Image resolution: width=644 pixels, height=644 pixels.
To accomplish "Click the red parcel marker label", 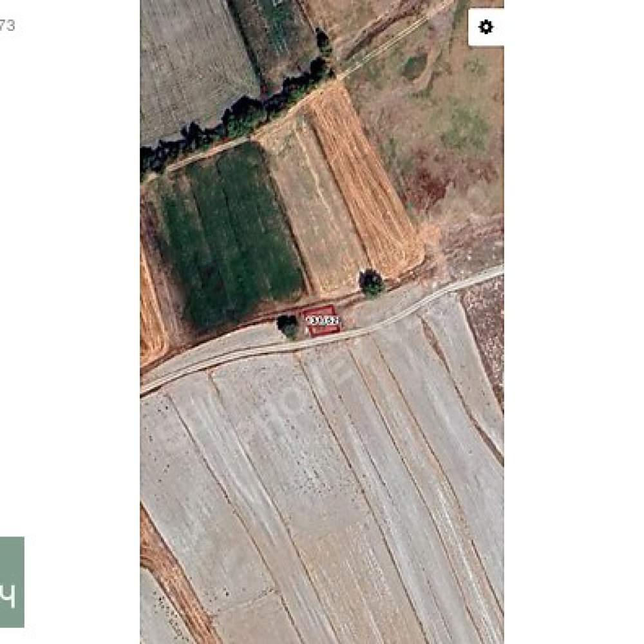I will point(323,320).
